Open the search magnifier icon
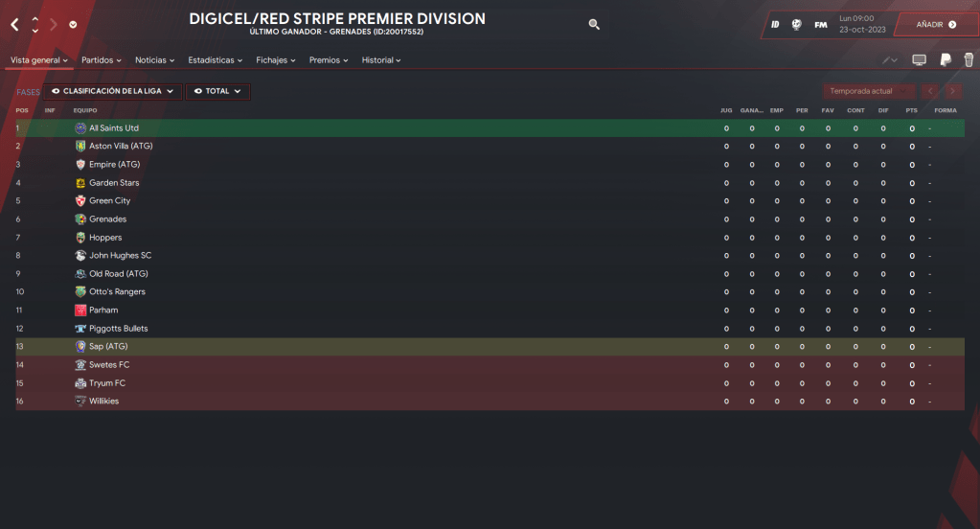Screen dimensions: 980x529 tap(594, 24)
